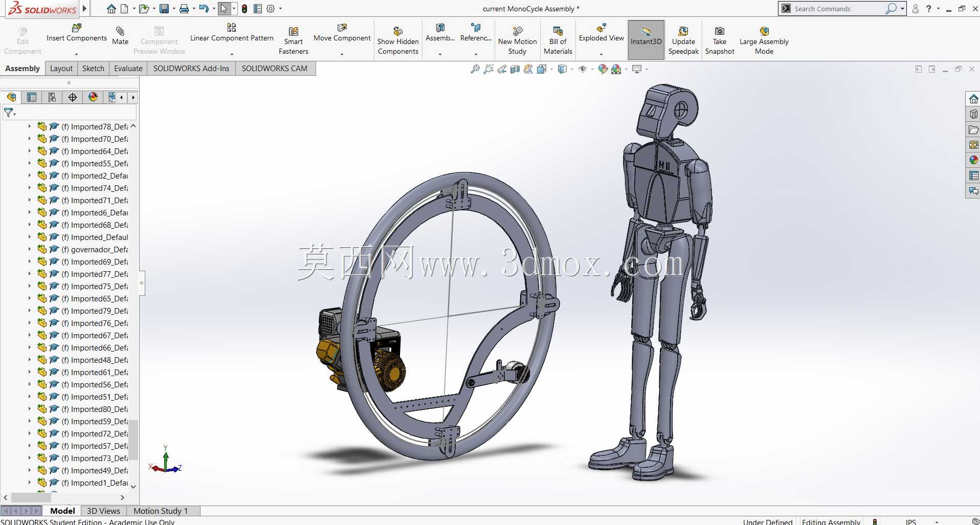This screenshot has width=980, height=525.
Task: Expand the governador_Default tree item
Action: (29, 249)
